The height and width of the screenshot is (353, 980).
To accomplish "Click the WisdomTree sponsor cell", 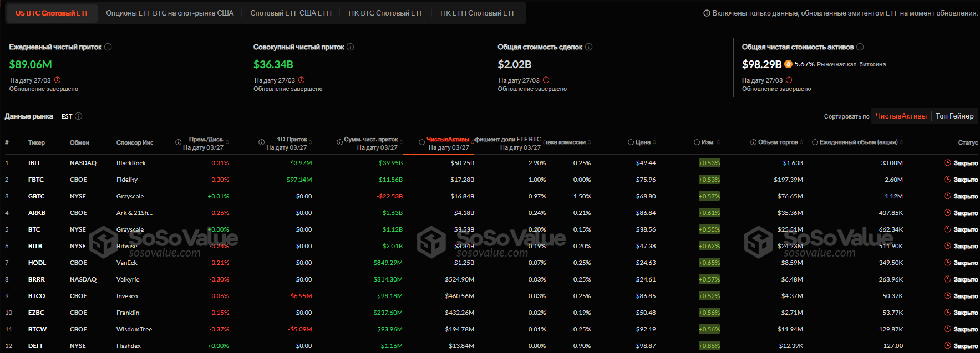I will point(134,329).
